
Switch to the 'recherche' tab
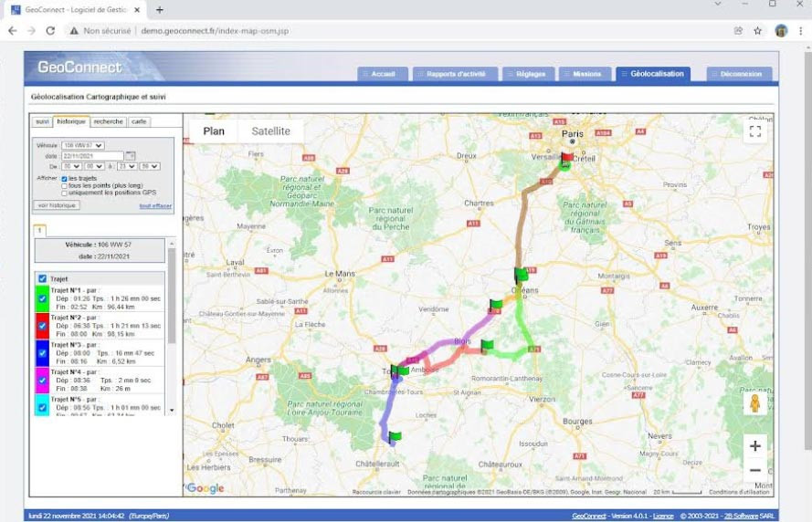point(108,121)
